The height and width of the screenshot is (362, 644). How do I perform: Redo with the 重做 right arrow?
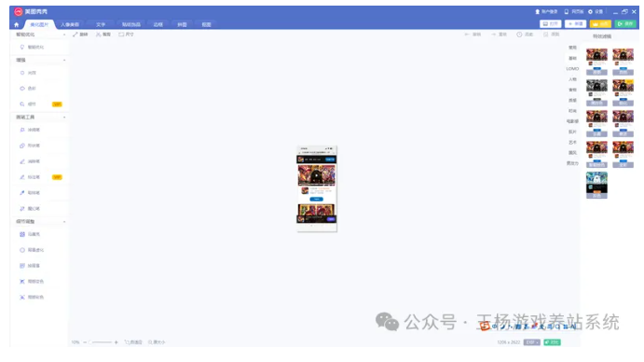499,35
